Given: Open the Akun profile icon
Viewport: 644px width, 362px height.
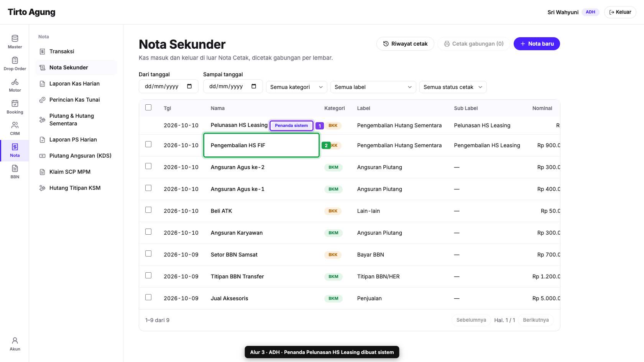Looking at the screenshot, I should click(x=15, y=341).
